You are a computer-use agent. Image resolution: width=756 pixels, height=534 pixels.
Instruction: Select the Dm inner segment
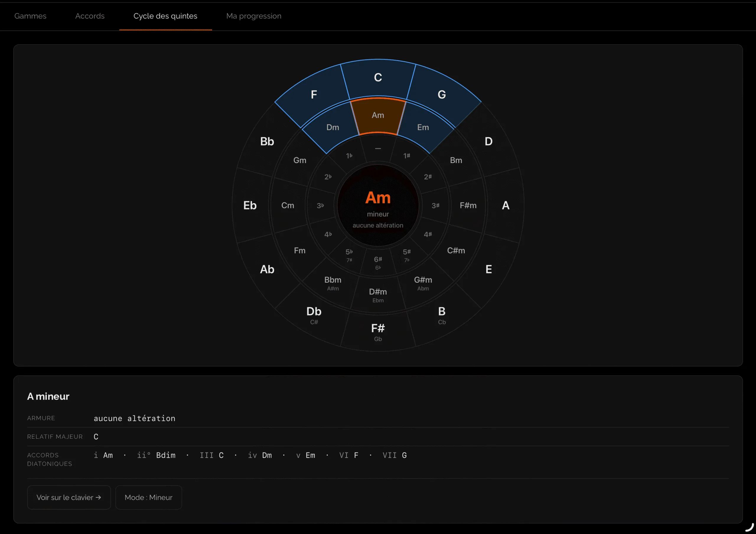333,127
